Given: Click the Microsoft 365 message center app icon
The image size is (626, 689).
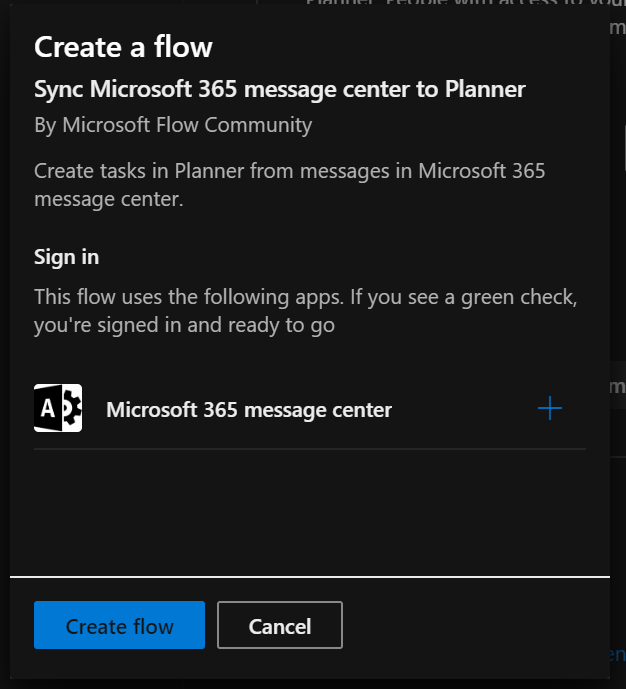Looking at the screenshot, I should click(58, 408).
